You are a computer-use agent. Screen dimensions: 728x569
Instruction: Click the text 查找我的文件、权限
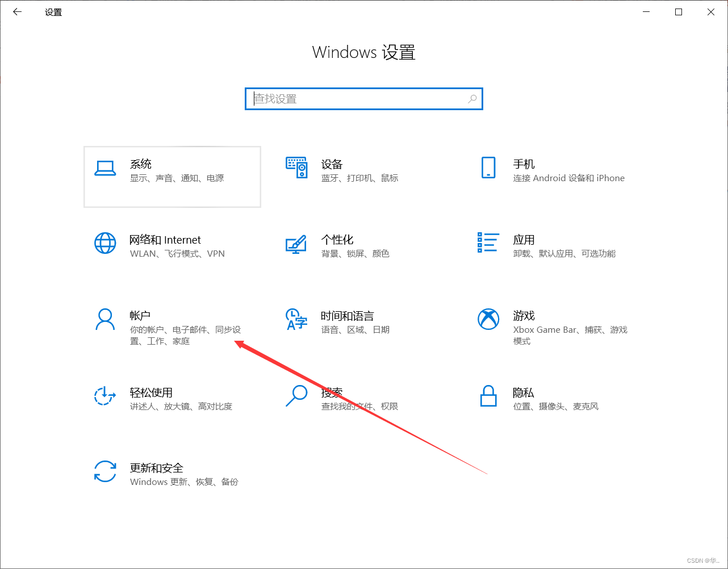pyautogui.click(x=360, y=407)
